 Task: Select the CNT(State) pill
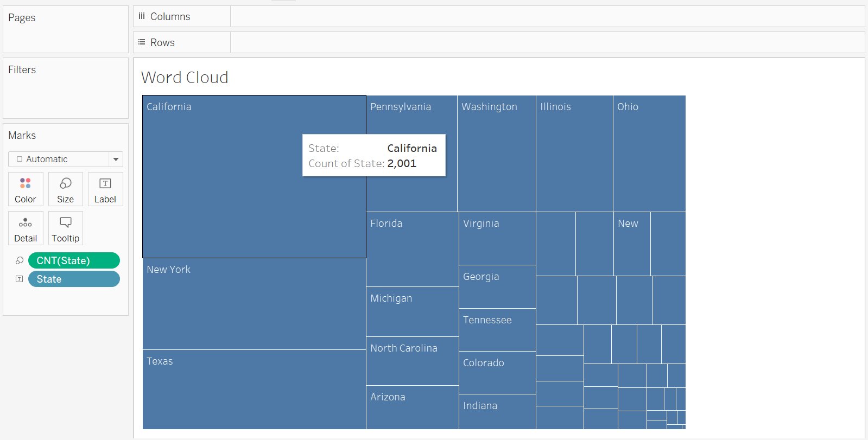[x=74, y=261]
